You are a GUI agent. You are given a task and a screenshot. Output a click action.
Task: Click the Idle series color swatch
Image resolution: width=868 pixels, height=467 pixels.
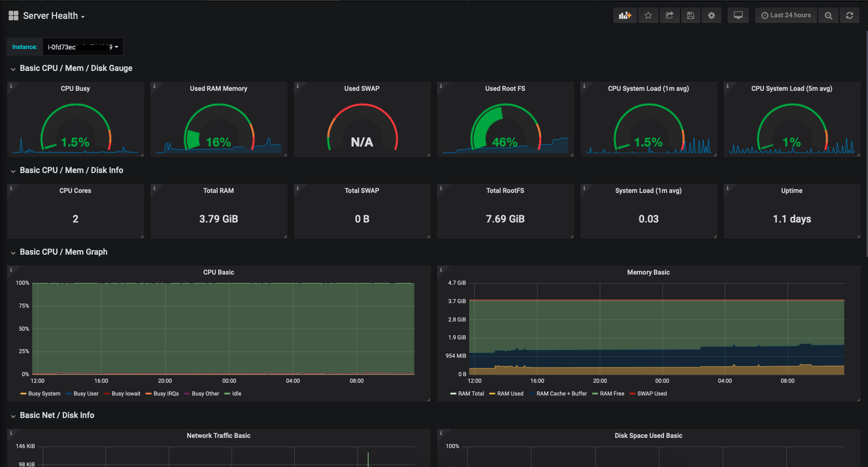227,394
